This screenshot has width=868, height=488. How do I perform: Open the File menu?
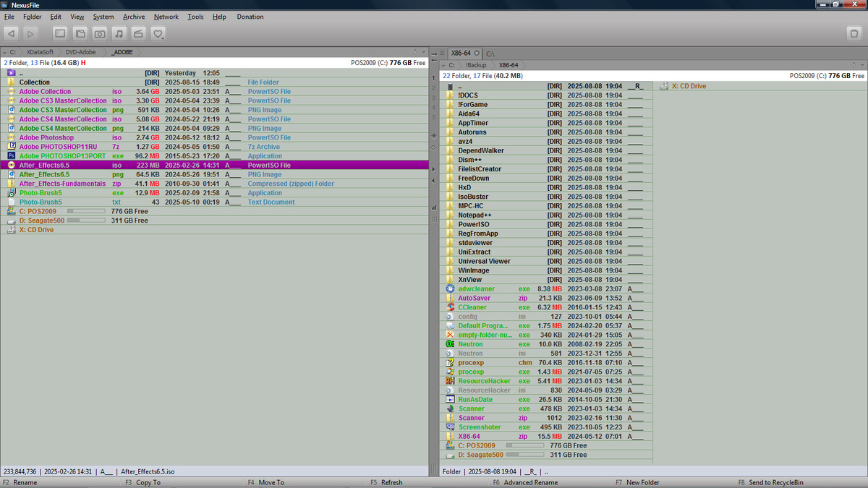9,17
